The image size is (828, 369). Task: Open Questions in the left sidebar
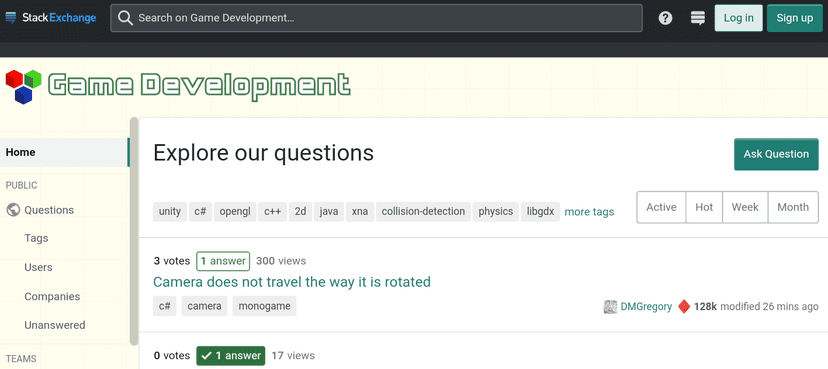(x=49, y=210)
